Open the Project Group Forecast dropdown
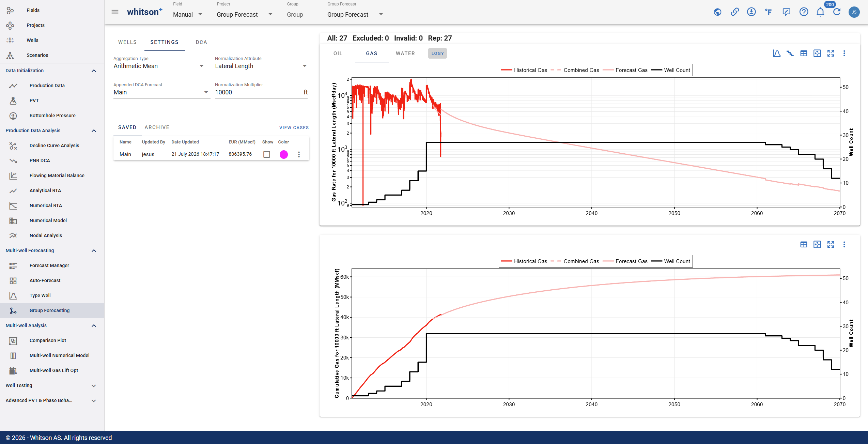Screen dimensions: 868x444 pos(245,15)
